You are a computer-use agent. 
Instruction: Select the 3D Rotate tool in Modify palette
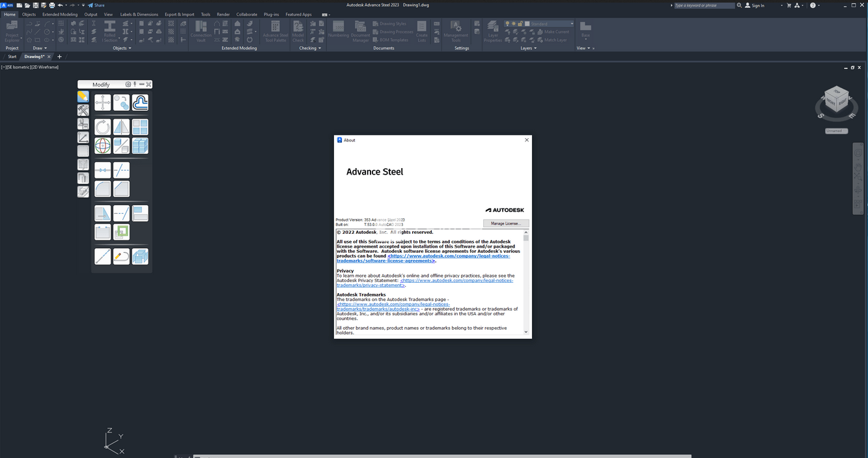pos(103,145)
